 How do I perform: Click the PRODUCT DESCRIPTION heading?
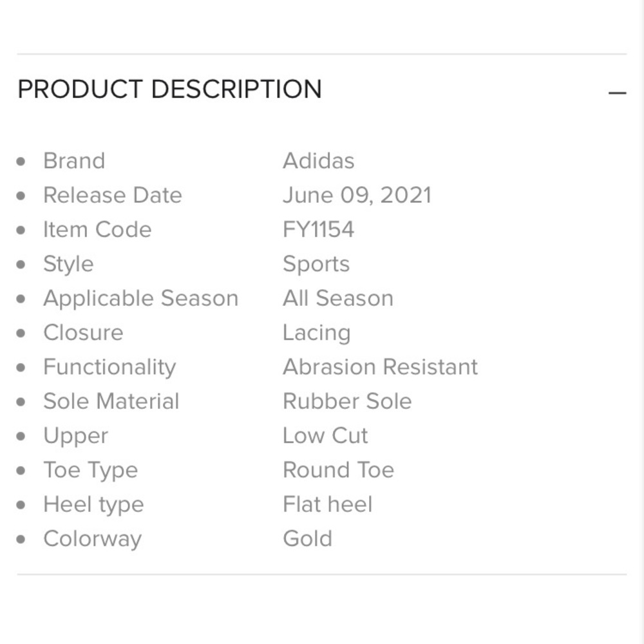(169, 89)
